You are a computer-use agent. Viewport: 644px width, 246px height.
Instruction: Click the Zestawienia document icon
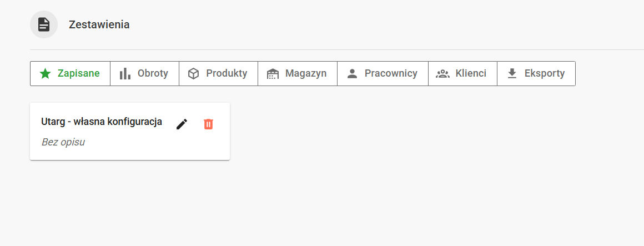[44, 24]
